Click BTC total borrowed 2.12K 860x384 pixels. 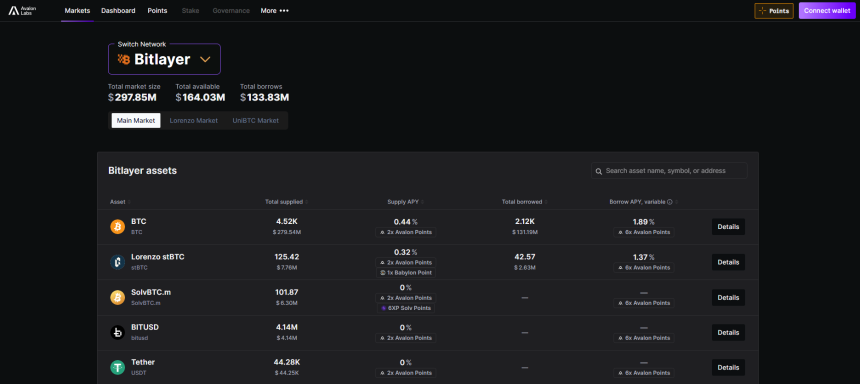point(525,222)
